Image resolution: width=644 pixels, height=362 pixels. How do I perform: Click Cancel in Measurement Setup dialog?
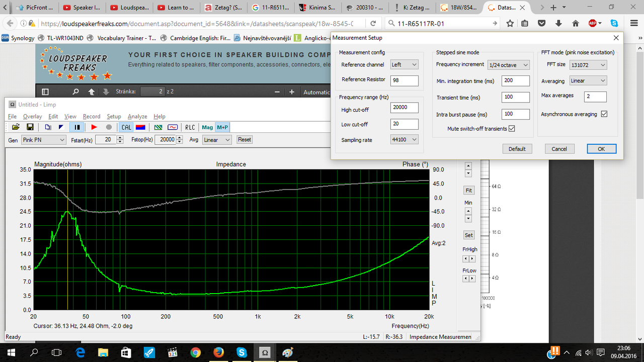[x=559, y=149]
